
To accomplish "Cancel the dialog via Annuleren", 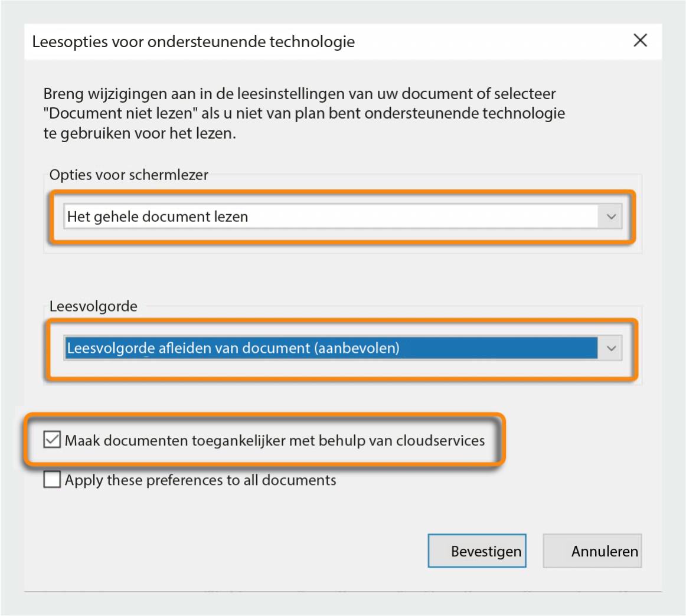I will pyautogui.click(x=592, y=551).
